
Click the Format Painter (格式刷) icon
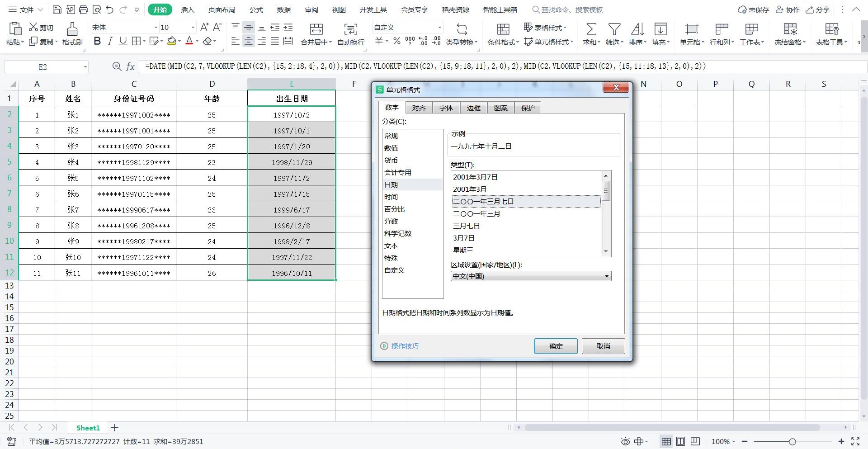pyautogui.click(x=72, y=29)
